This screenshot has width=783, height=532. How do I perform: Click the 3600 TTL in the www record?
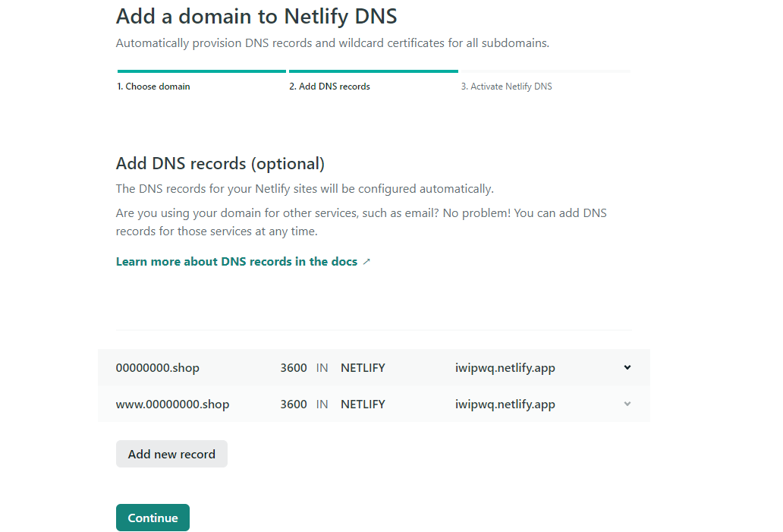[x=294, y=404]
